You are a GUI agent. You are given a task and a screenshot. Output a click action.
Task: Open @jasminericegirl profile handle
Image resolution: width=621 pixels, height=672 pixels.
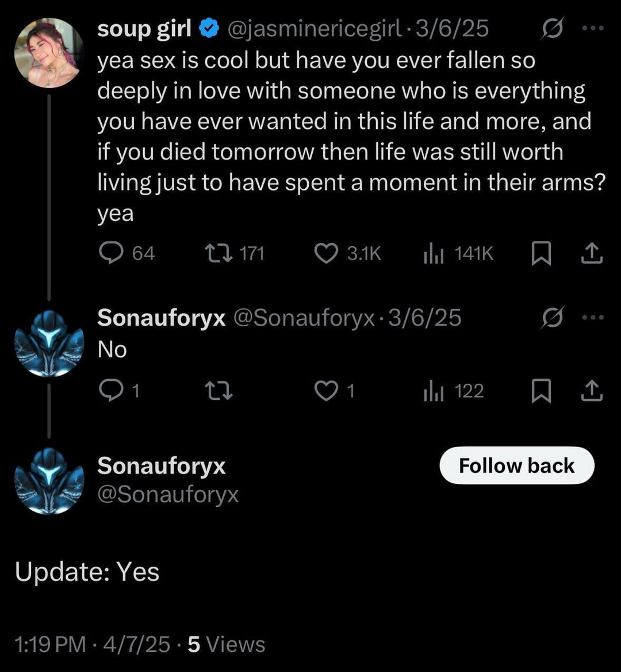tap(315, 28)
